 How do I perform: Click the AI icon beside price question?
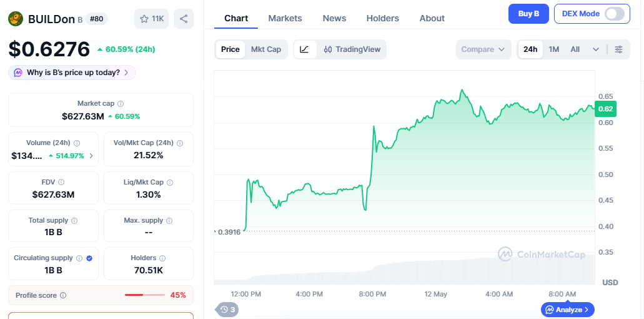coord(17,73)
